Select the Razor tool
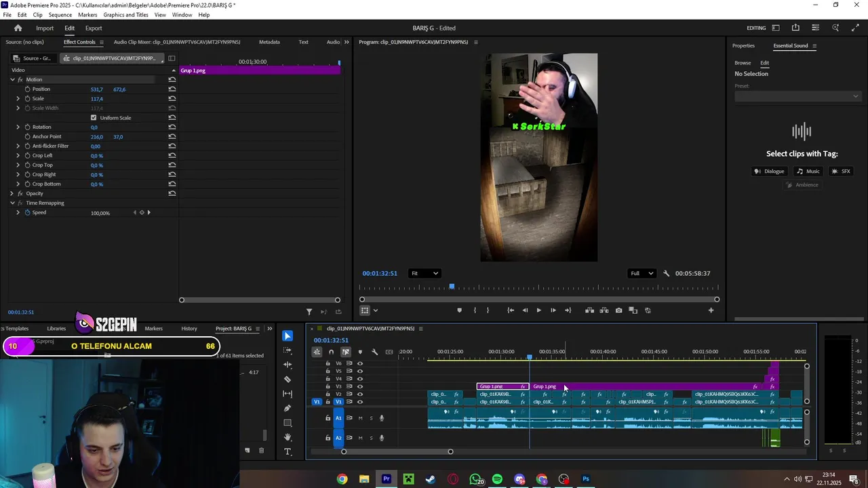Viewport: 868px width, 488px height. tap(288, 380)
